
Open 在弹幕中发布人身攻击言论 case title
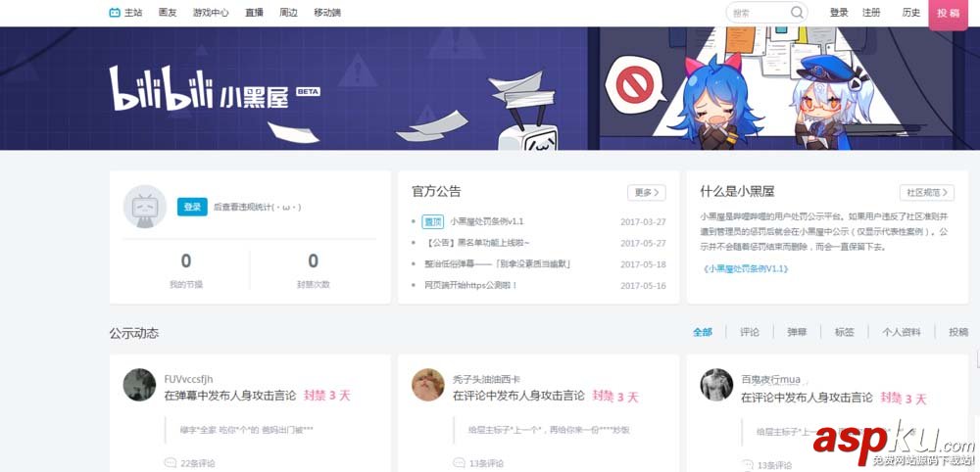tap(230, 396)
